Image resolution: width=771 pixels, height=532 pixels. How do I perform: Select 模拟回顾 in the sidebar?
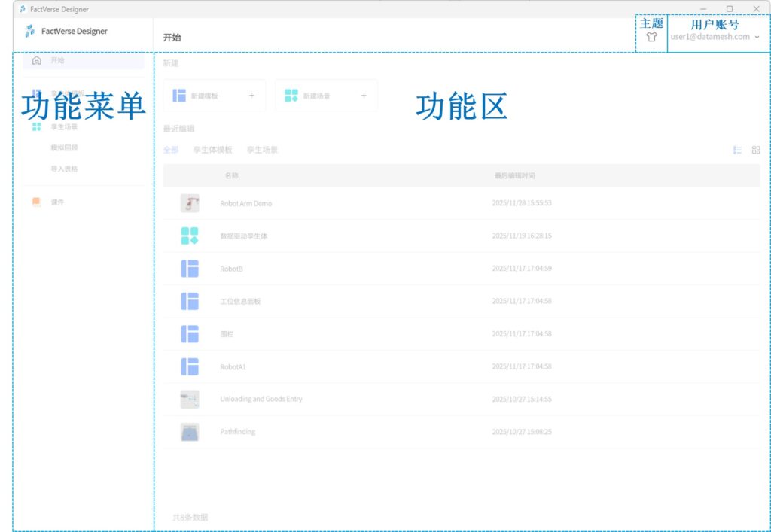coord(64,147)
